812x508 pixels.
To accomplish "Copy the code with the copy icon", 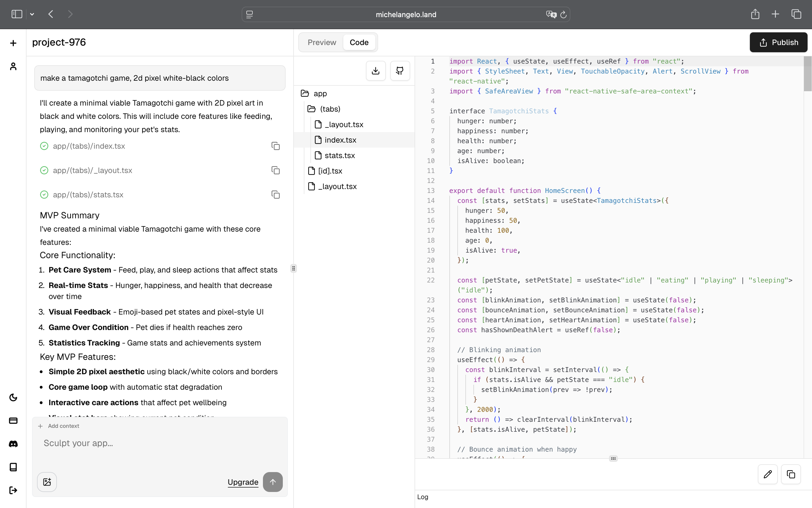I will [x=791, y=474].
